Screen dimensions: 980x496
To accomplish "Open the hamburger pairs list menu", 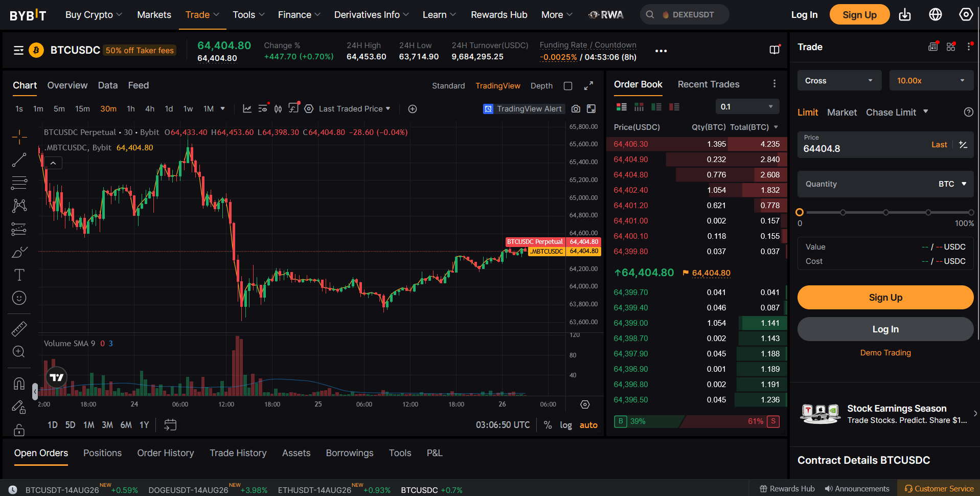I will 19,50.
